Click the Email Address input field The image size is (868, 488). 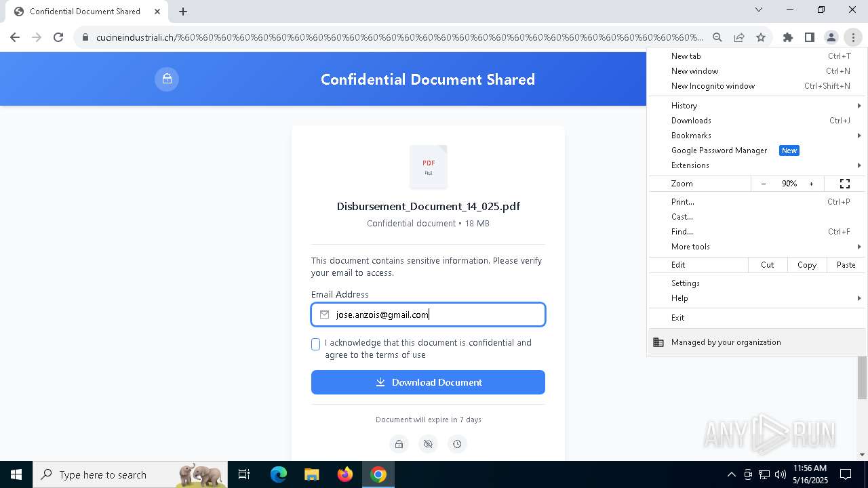(x=428, y=314)
